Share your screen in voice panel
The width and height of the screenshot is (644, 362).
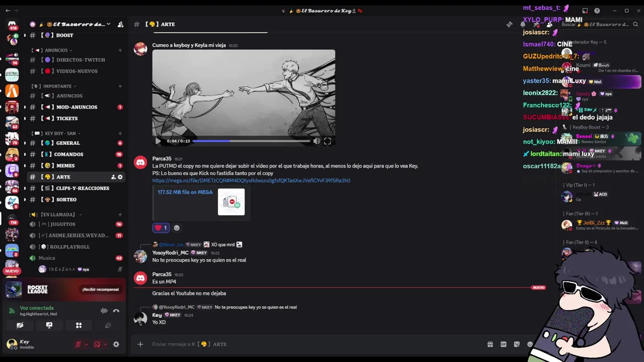(49, 325)
